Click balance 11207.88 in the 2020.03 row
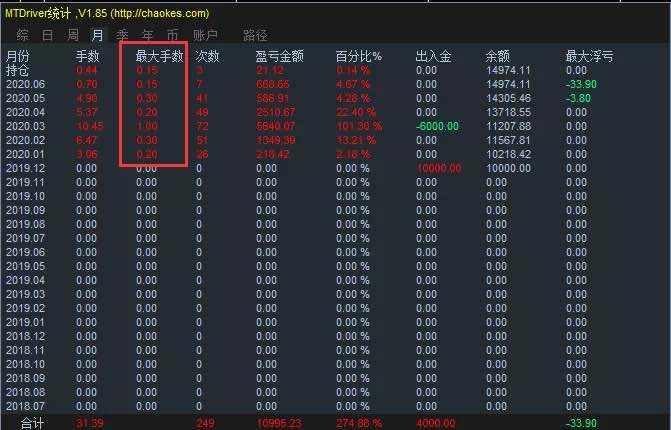 pyautogui.click(x=508, y=126)
